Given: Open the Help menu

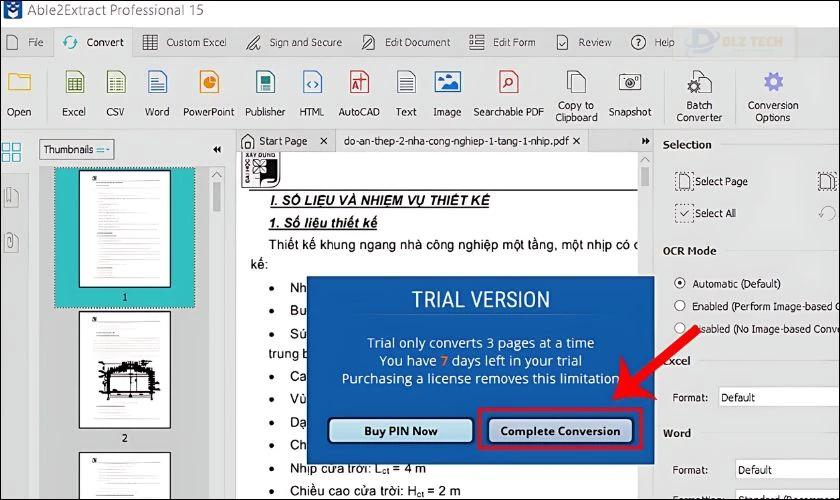Looking at the screenshot, I should 652,42.
